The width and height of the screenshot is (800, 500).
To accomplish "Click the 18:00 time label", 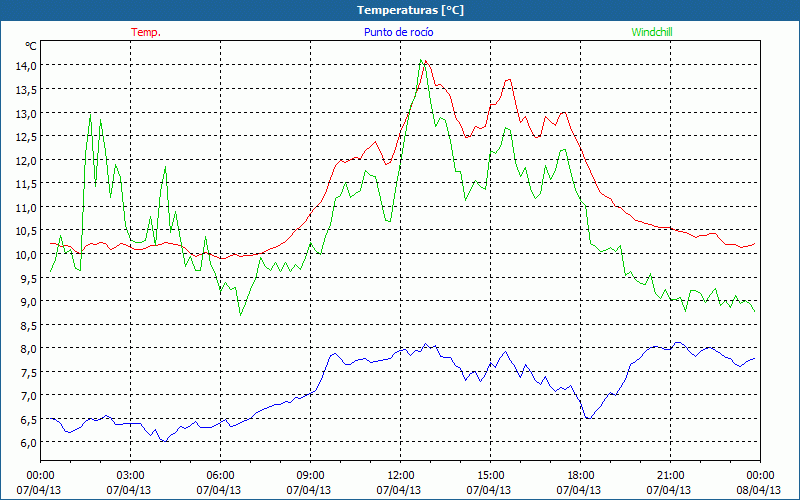I will (581, 476).
